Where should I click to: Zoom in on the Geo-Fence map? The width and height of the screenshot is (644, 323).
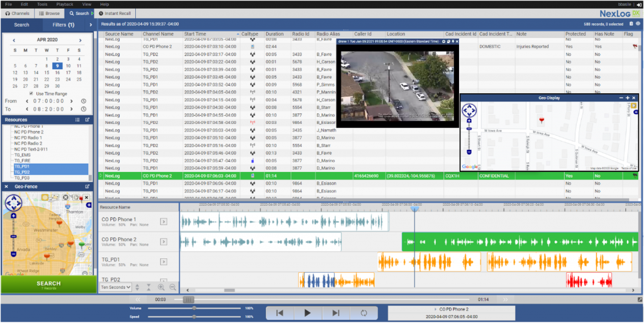click(x=13, y=216)
